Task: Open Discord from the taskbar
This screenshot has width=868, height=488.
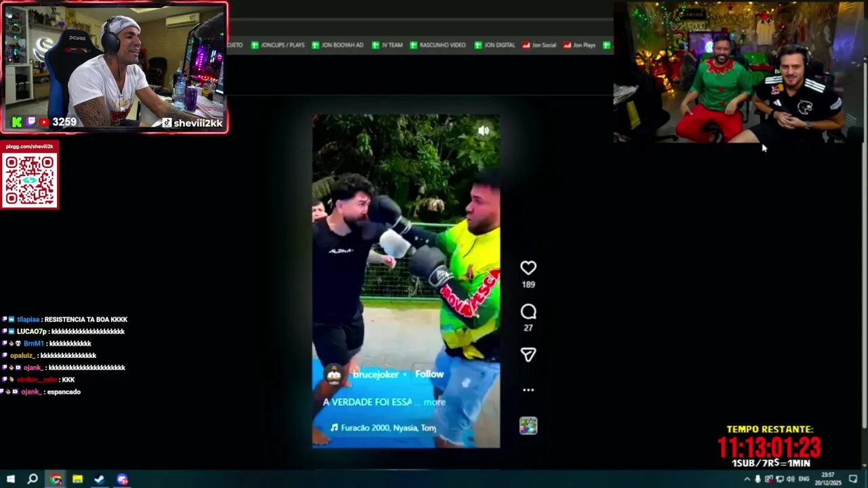Action: click(122, 479)
